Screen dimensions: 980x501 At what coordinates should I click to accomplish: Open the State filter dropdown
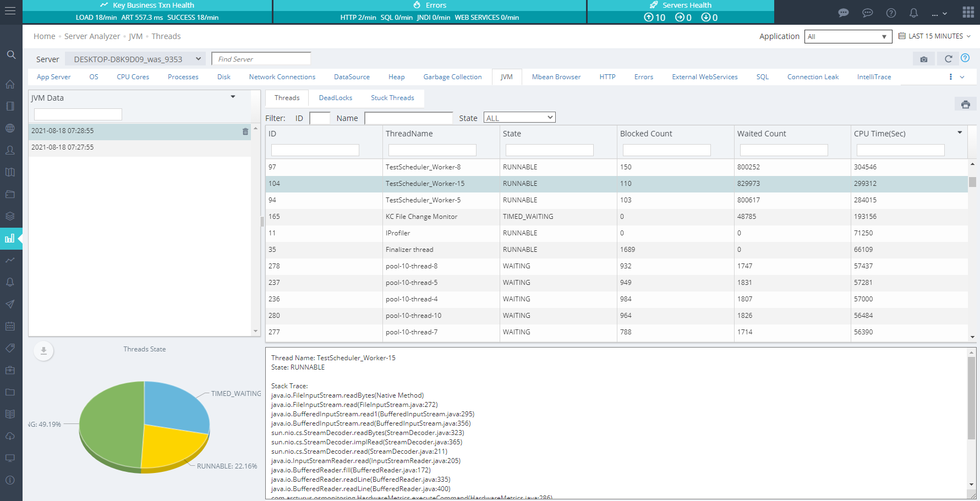point(519,118)
